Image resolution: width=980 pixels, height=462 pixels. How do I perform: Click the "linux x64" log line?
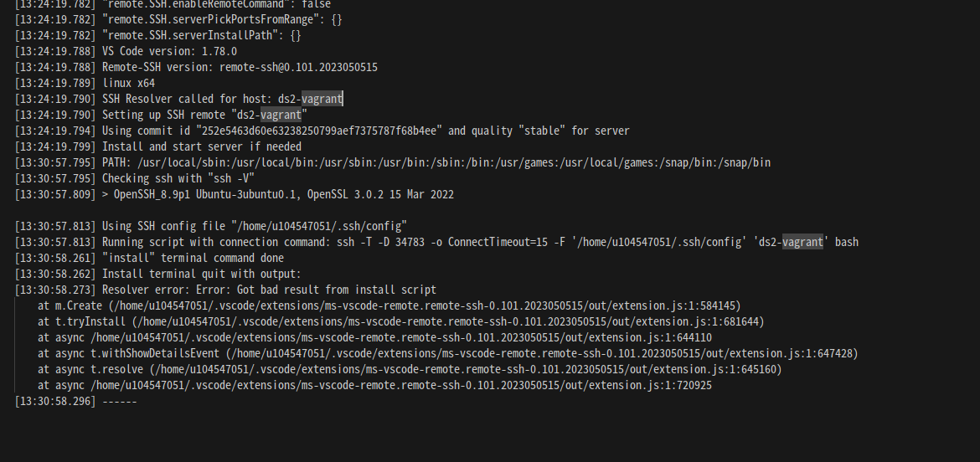point(85,83)
